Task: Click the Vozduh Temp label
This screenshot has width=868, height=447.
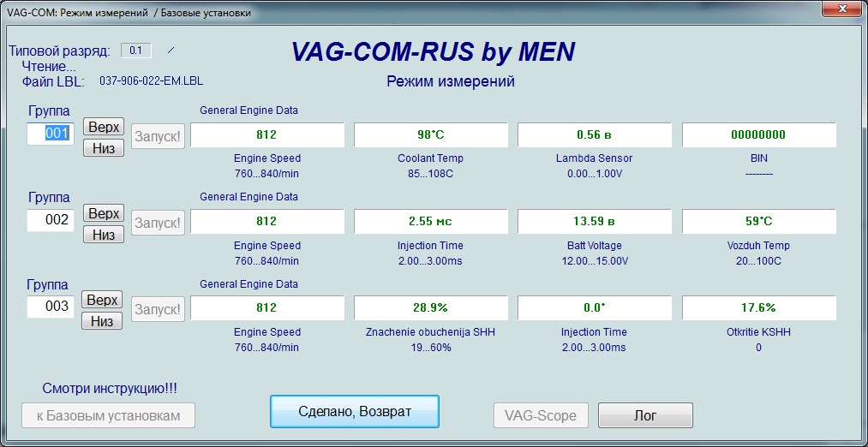Action: tap(758, 245)
